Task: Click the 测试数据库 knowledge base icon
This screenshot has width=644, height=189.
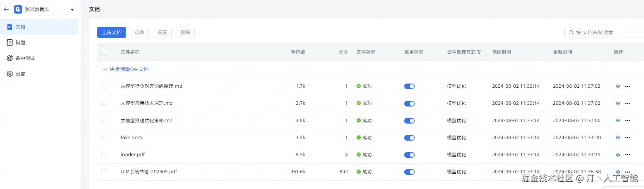Action: [18, 9]
